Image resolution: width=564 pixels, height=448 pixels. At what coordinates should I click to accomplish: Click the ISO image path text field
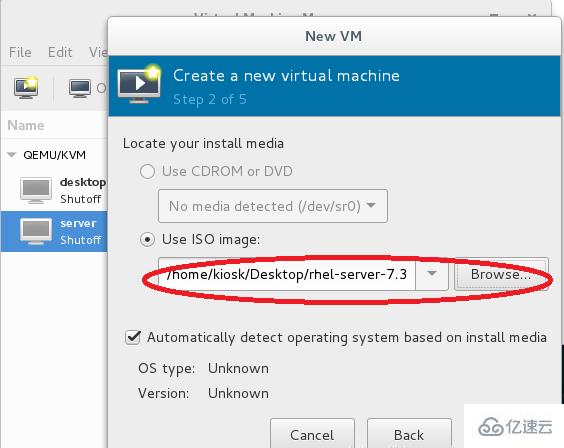[287, 274]
